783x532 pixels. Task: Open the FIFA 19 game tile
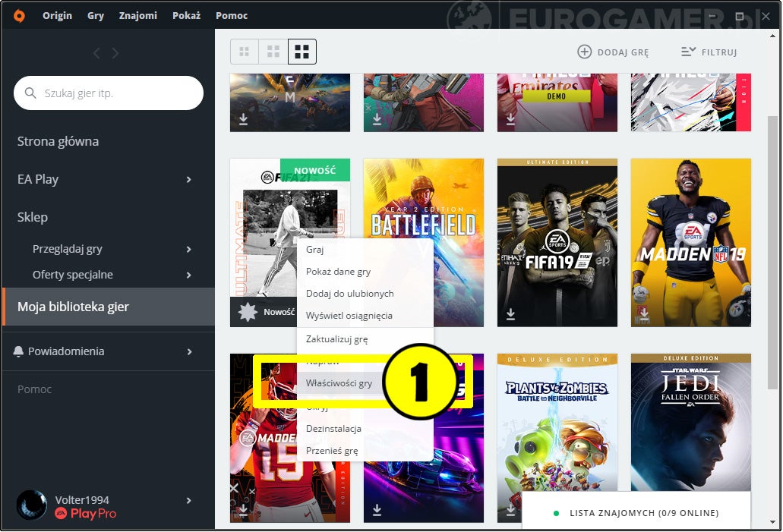(557, 243)
